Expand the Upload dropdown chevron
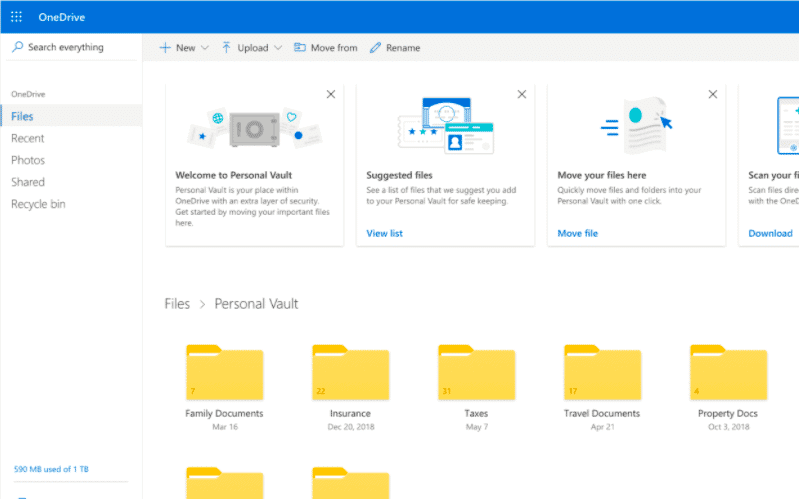 (278, 48)
